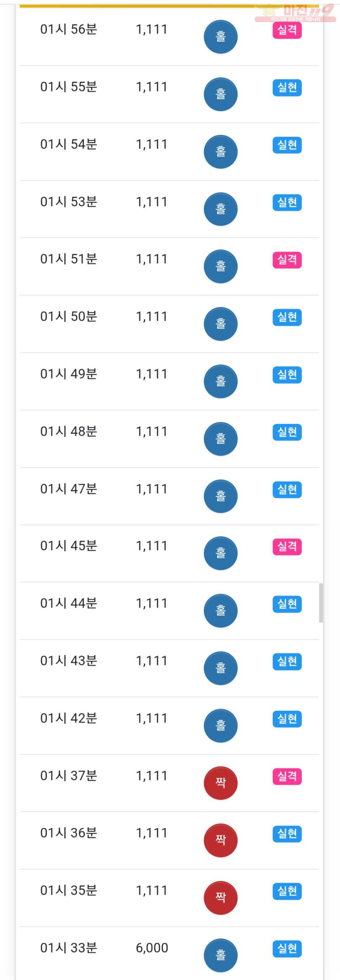
Task: Click the red 짝 circle in the 01시 37분 row
Action: (x=221, y=783)
